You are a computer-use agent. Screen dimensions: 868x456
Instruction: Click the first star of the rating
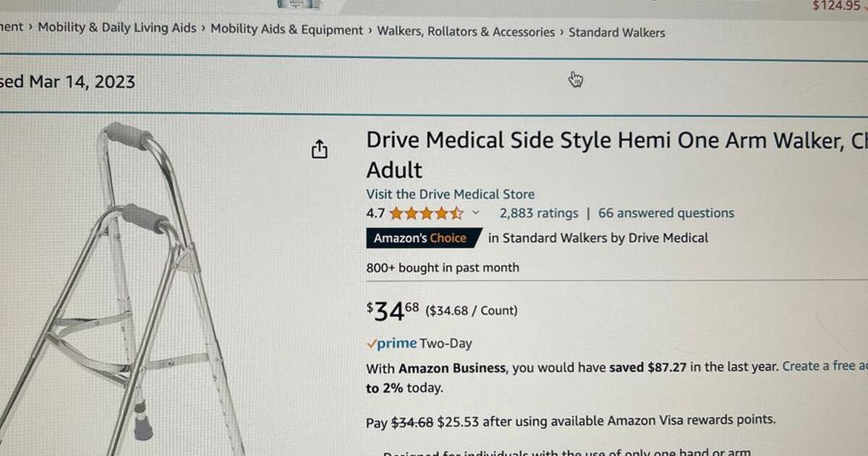click(396, 213)
